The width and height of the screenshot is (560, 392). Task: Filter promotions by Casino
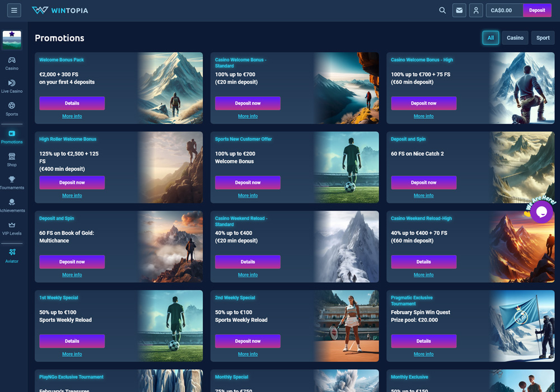point(515,38)
